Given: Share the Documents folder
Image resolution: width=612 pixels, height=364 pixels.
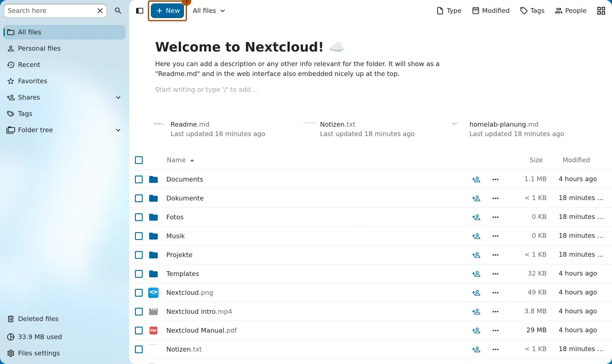Looking at the screenshot, I should [476, 179].
